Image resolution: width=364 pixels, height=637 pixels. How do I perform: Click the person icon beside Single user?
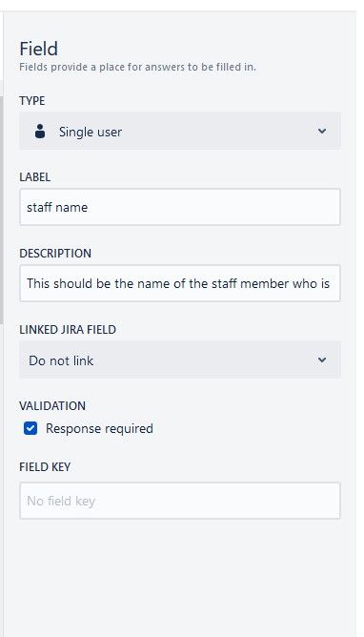point(40,132)
